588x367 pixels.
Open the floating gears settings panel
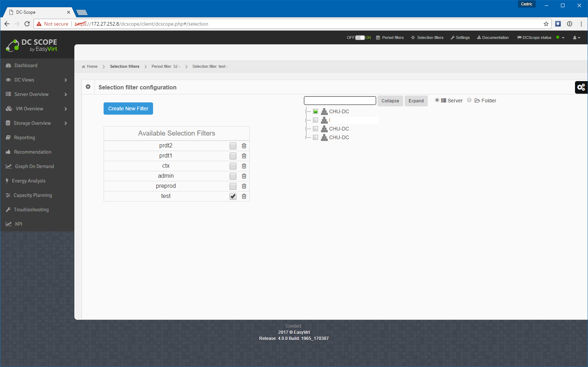coord(581,87)
